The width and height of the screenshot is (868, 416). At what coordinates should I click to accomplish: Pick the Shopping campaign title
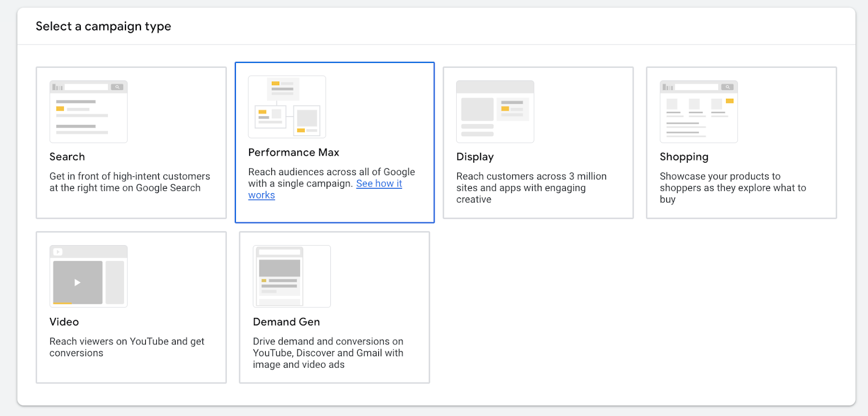pos(684,157)
